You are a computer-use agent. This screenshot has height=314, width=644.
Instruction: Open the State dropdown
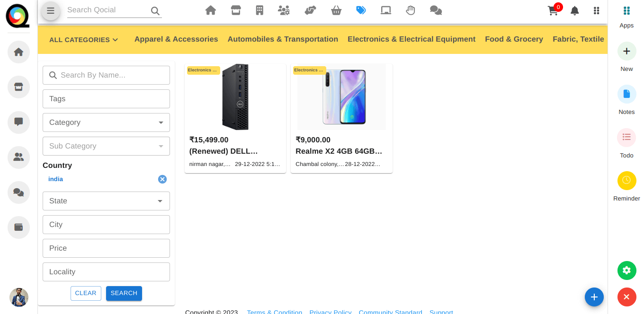pos(106,201)
